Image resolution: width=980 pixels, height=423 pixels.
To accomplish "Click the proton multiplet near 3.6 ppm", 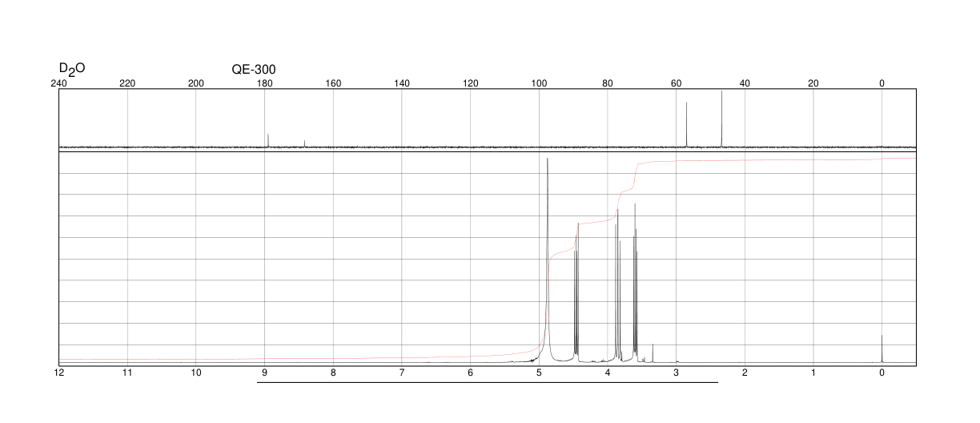I will [x=636, y=280].
